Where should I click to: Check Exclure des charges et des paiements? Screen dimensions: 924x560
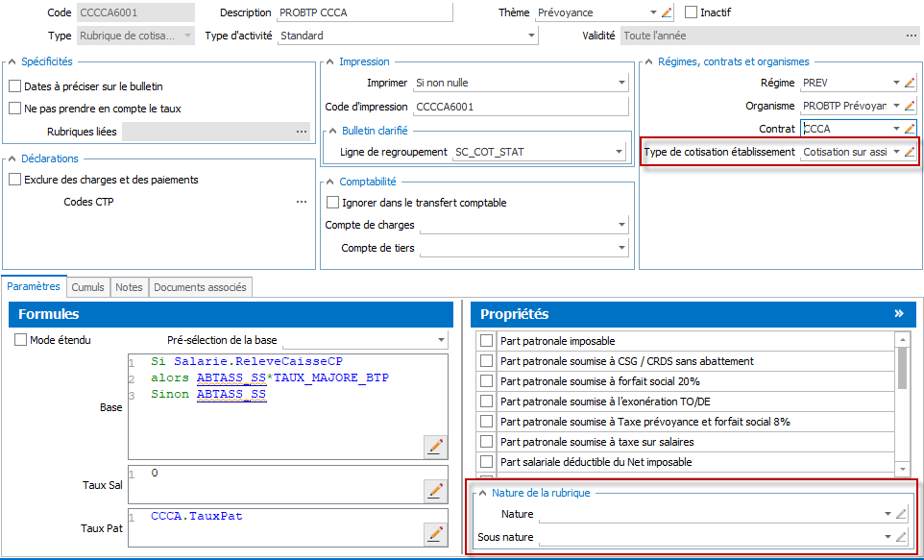pos(14,180)
